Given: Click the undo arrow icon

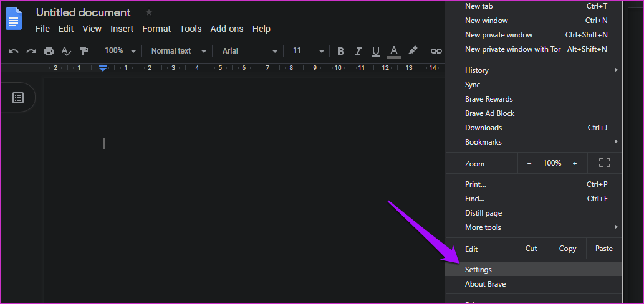Looking at the screenshot, I should (13, 51).
